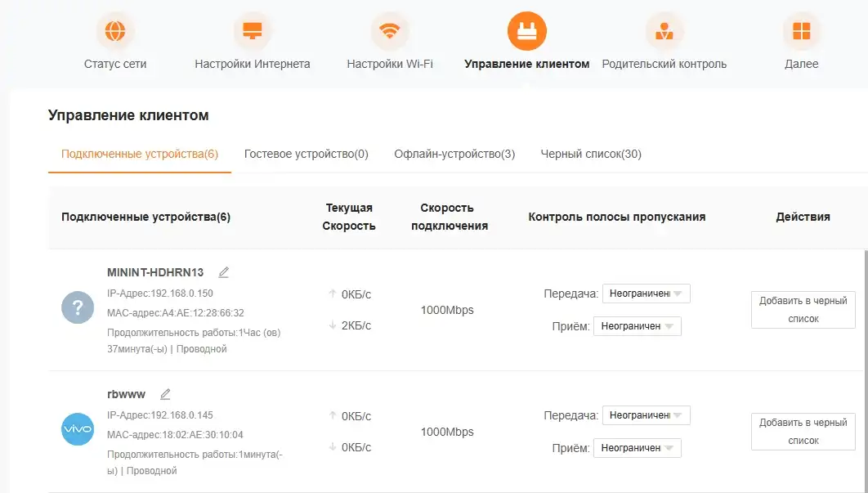View the Черный список(30) tab

point(590,154)
